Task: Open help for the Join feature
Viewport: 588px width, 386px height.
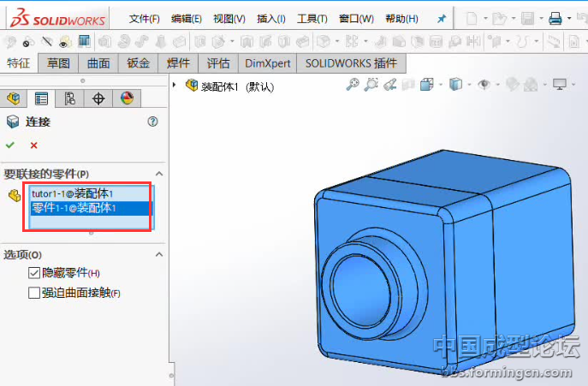Action: [x=153, y=122]
